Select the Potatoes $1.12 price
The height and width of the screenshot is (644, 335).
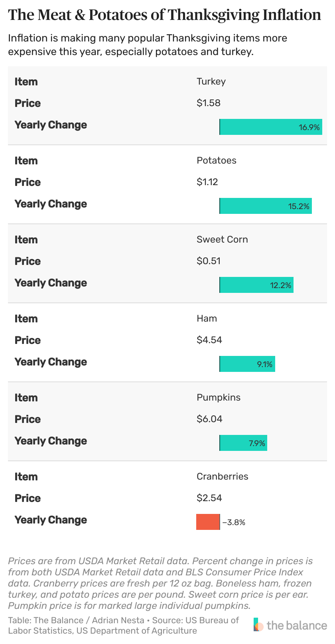coord(207,182)
